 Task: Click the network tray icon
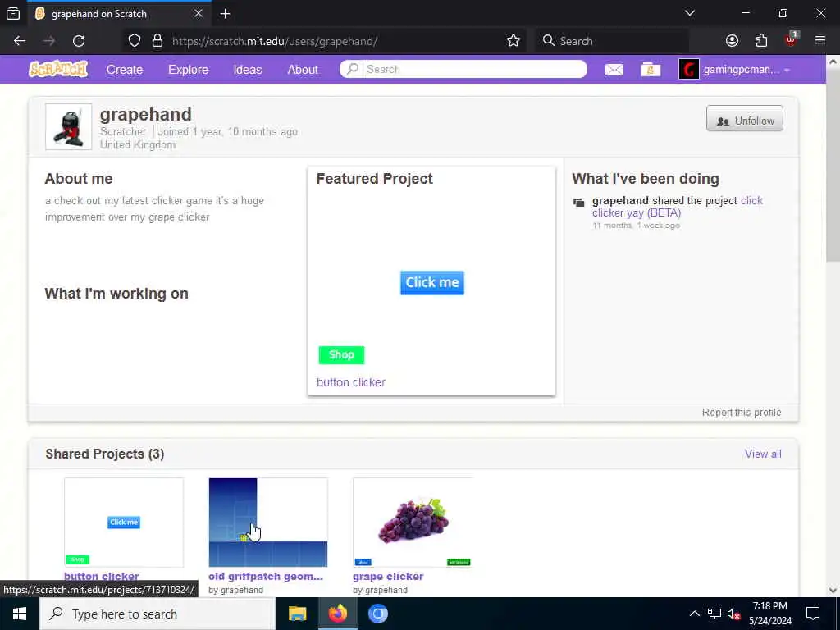714,614
